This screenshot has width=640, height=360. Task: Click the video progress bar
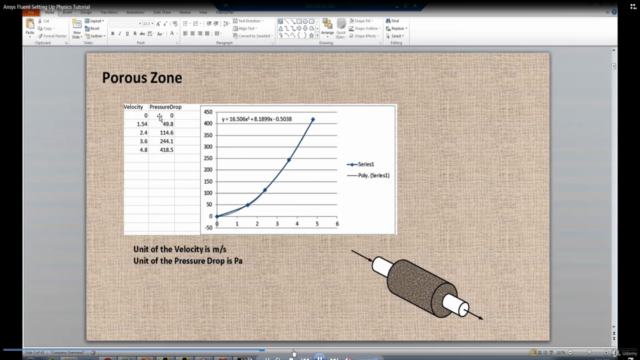[320, 350]
